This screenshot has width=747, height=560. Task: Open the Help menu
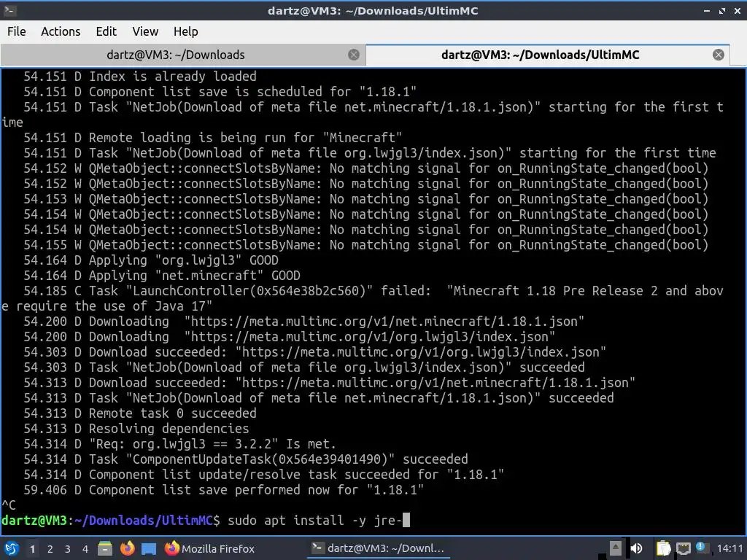click(185, 31)
